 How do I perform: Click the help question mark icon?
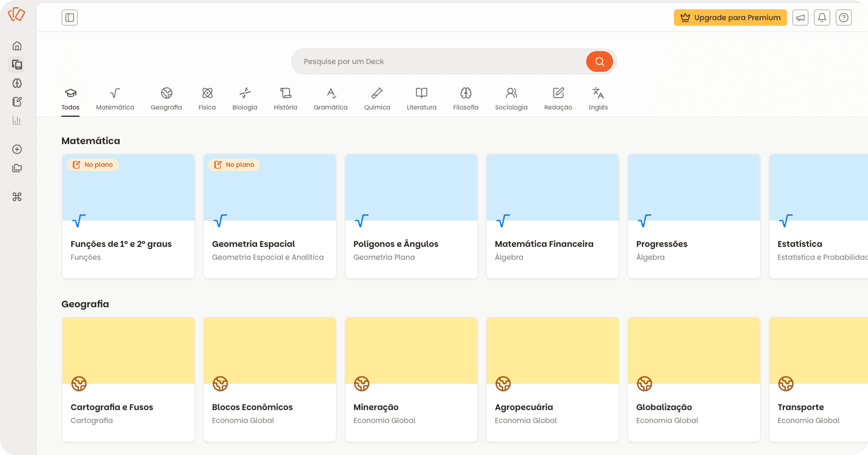pyautogui.click(x=844, y=18)
